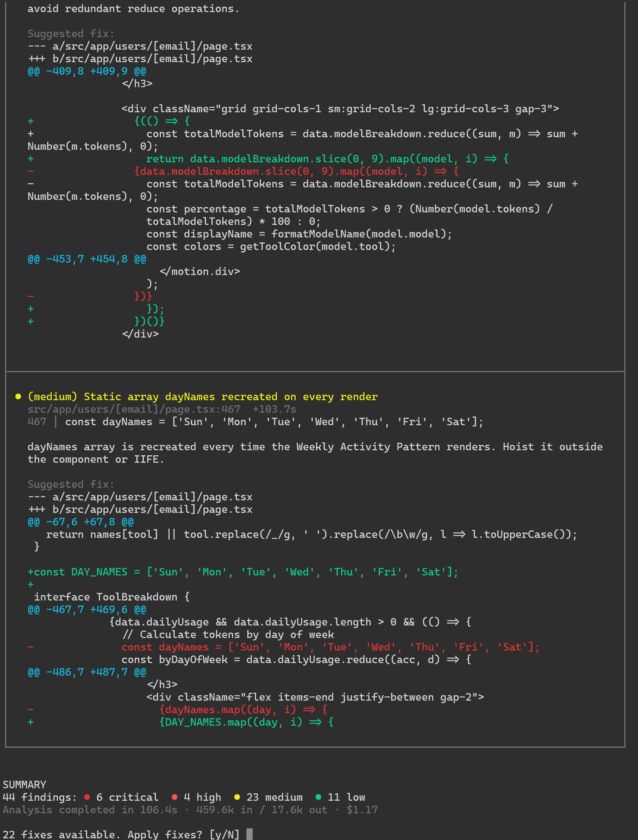Screen dimensions: 638x840
Task: Click the yellow medium severity bullet beside Static array finding
Action: point(18,396)
